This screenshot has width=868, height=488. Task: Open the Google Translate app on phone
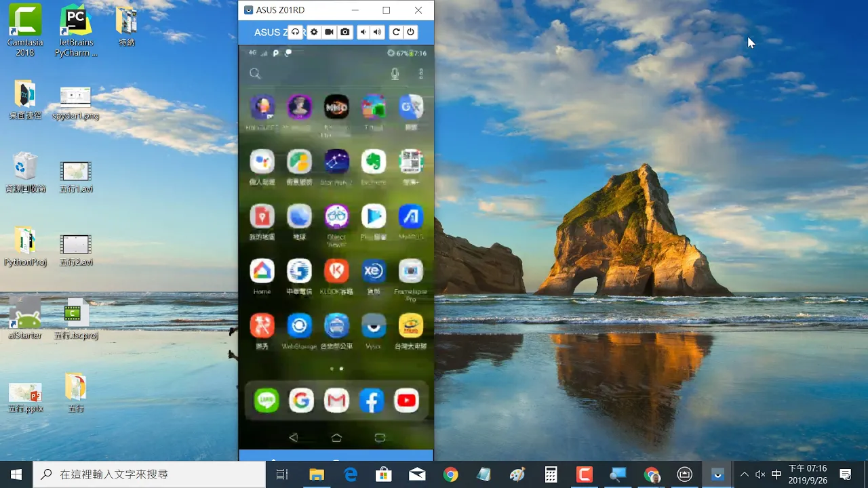[411, 106]
